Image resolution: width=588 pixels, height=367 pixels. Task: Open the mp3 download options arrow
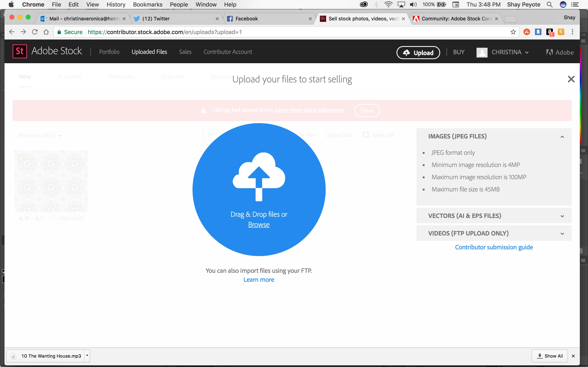click(x=87, y=356)
